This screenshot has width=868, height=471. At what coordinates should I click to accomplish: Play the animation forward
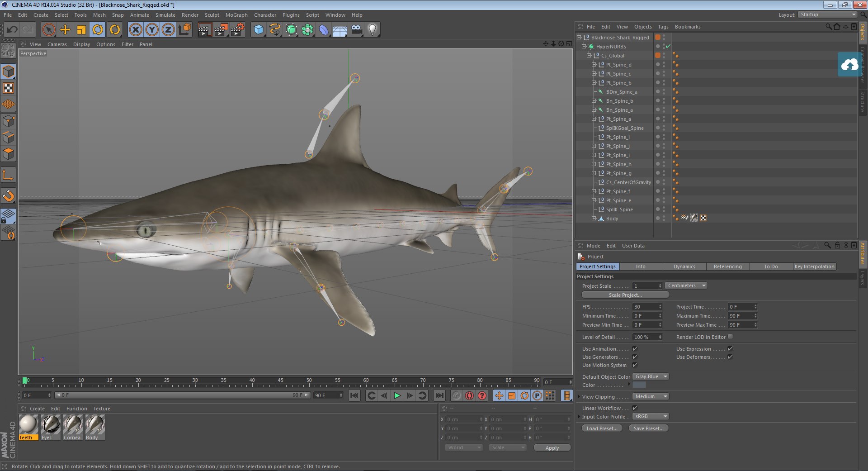click(x=397, y=395)
